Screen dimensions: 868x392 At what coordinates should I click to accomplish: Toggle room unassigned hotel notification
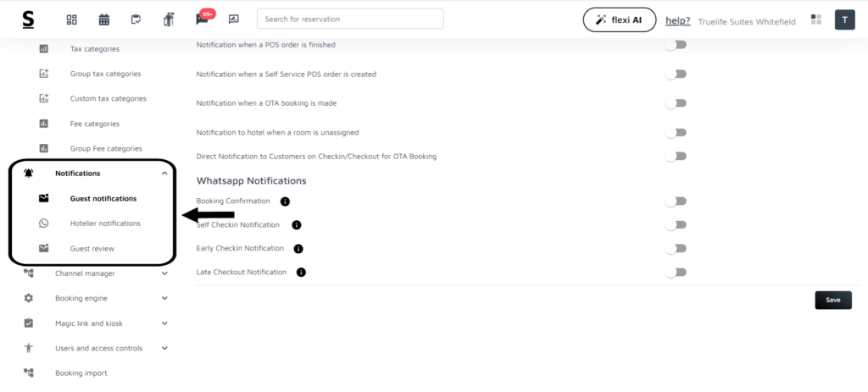[676, 133]
